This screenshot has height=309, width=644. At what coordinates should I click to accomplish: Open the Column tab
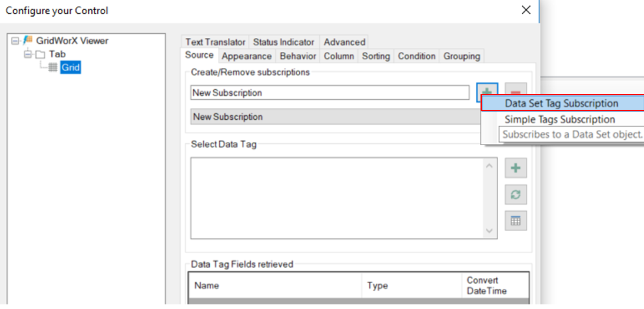[x=339, y=56]
